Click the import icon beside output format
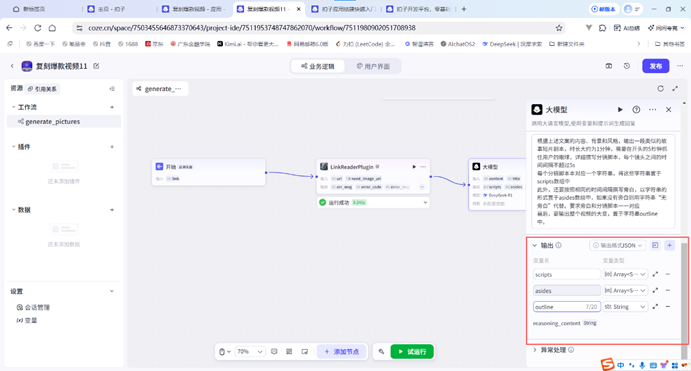 pyautogui.click(x=655, y=245)
